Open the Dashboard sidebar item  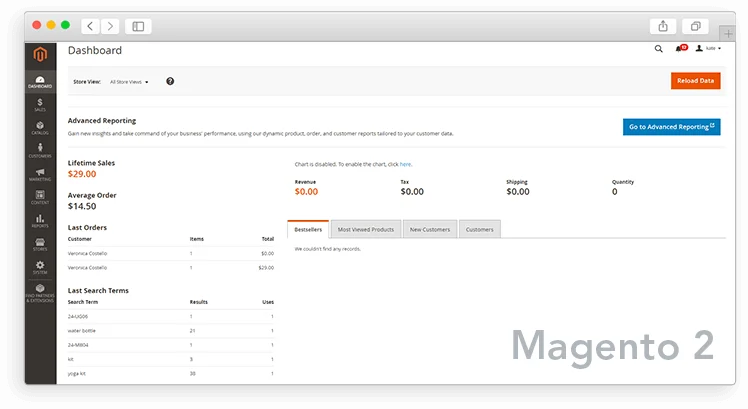tap(40, 82)
